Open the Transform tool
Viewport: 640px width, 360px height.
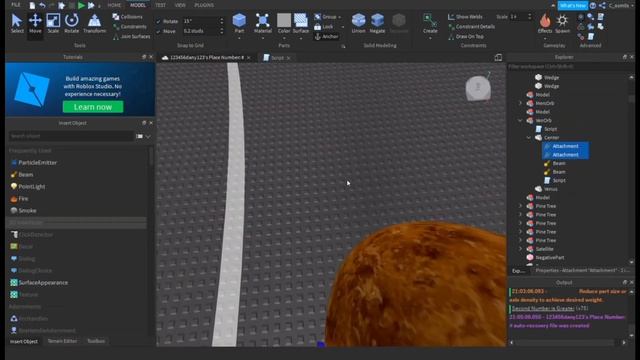point(94,23)
